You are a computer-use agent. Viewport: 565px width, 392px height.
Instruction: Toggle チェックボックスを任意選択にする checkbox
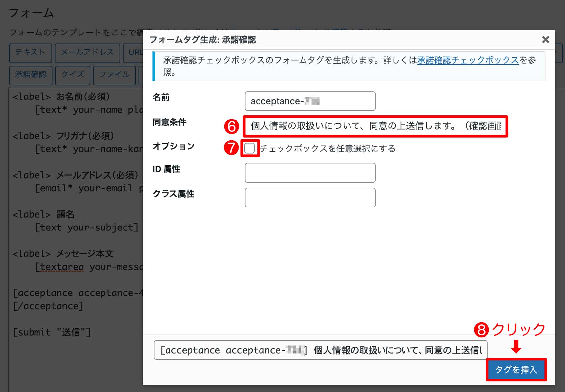(250, 148)
